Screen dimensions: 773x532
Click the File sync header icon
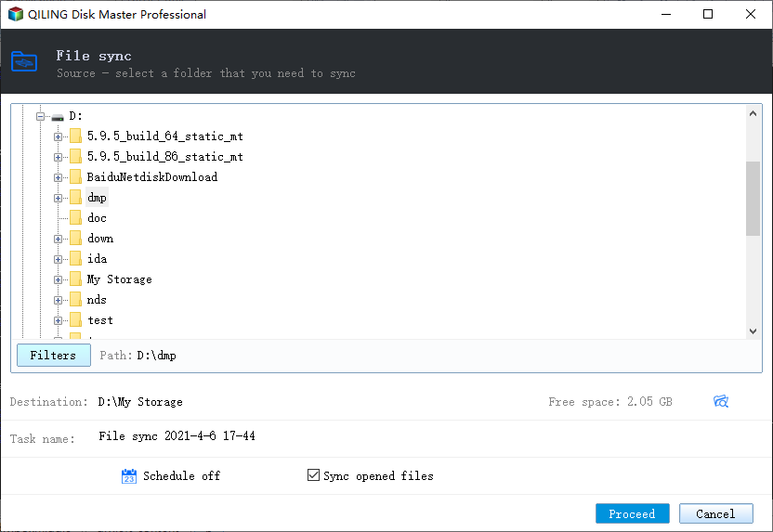[24, 62]
